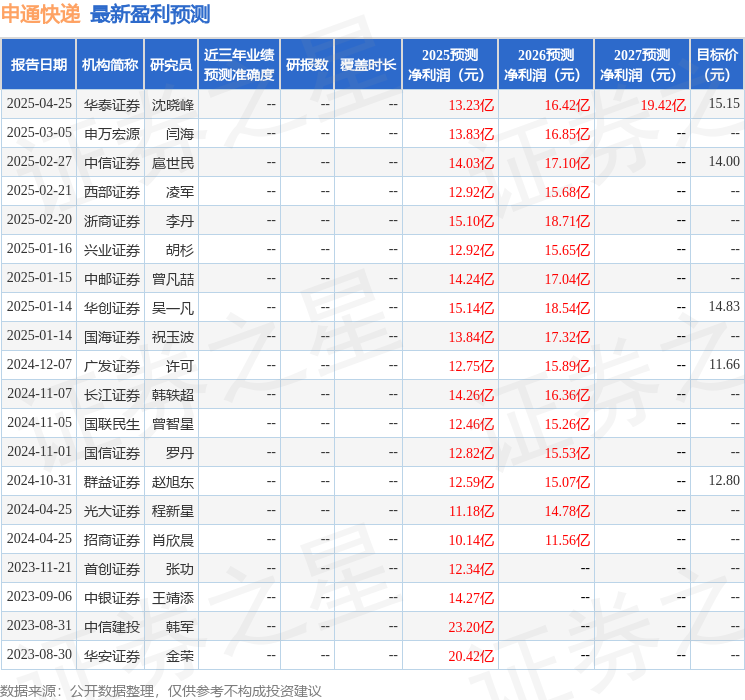Click the 20.42亿 profit value

(471, 656)
